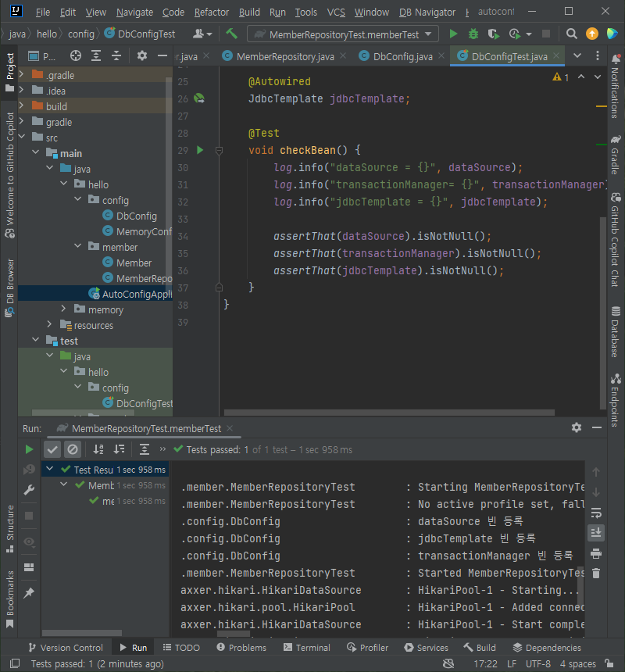Clear the console with the trash icon

[x=596, y=574]
